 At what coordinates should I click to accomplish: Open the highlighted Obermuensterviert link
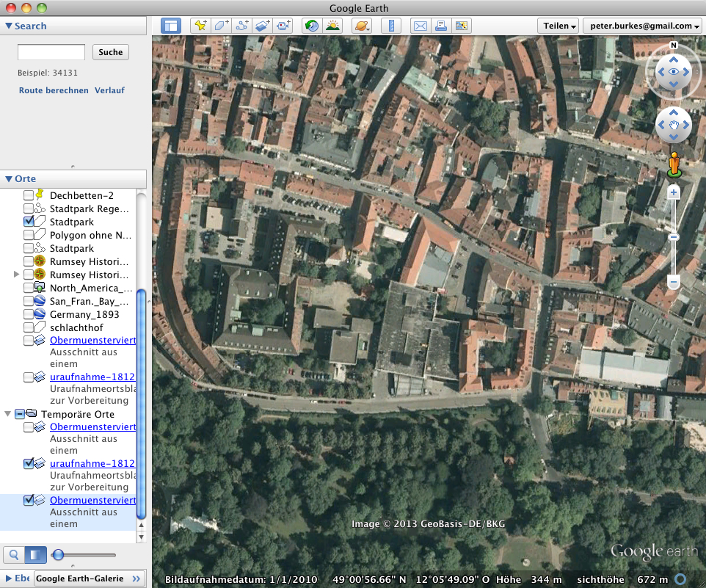[92, 500]
